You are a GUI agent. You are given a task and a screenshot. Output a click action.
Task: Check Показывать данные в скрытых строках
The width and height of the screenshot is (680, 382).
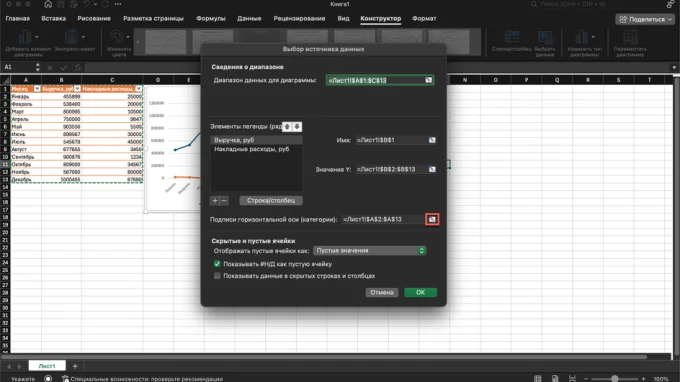pyautogui.click(x=217, y=276)
